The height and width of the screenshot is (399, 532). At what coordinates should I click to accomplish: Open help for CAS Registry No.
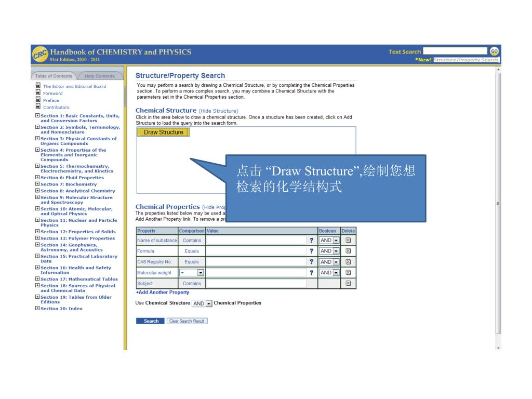(312, 262)
